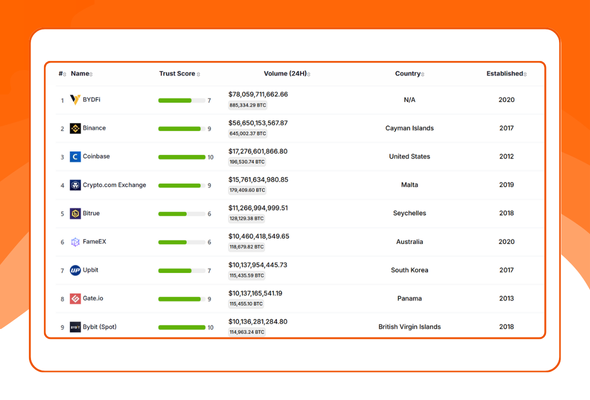This screenshot has width=590, height=400.
Task: Click Coinbase trust score bar
Action: [x=182, y=157]
